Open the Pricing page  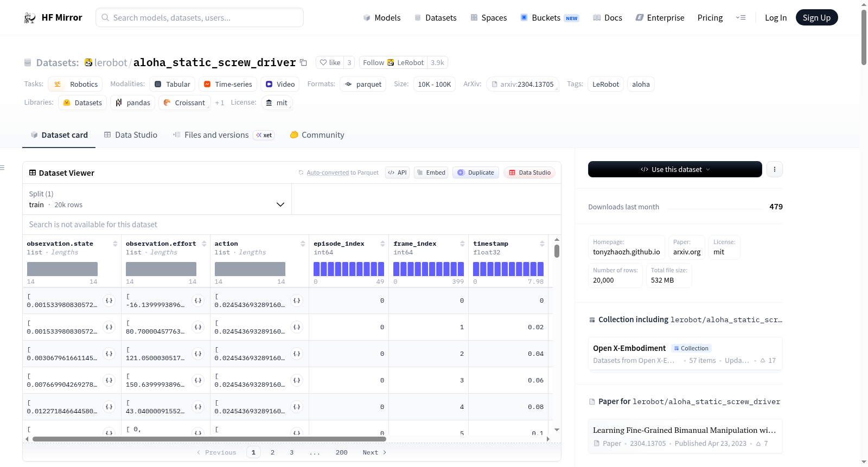710,18
